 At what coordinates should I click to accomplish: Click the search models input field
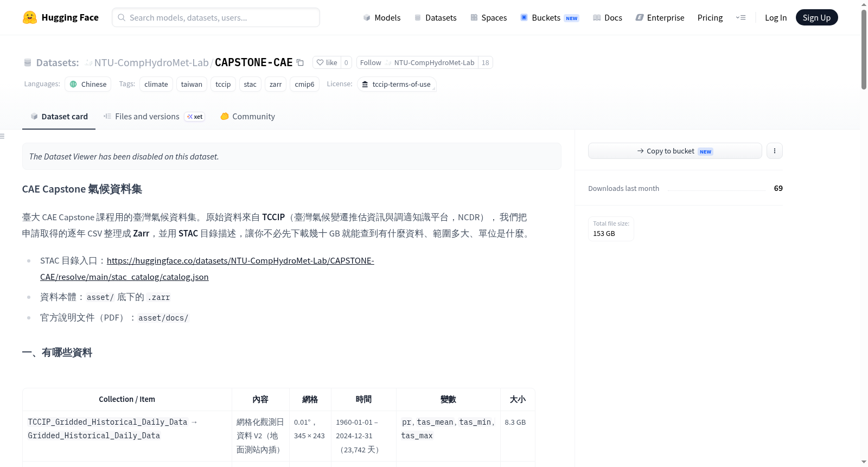coord(216,17)
